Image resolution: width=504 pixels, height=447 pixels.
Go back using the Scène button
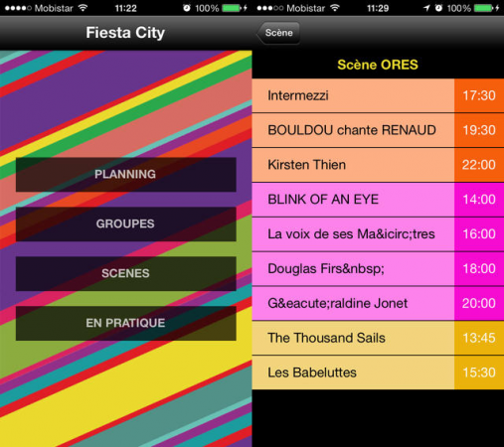[278, 33]
